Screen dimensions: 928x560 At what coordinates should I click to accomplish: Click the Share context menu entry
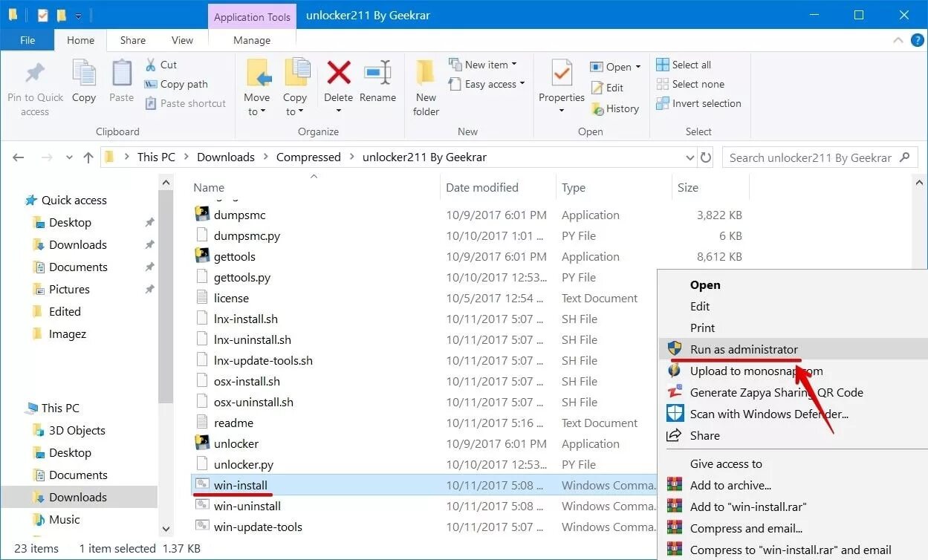pos(704,436)
